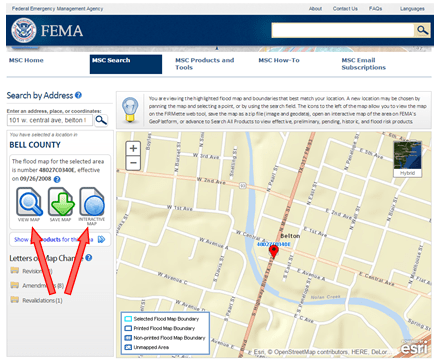This screenshot has width=437, height=364.
Task: Click the FEMA header search icon
Action: tap(422, 31)
